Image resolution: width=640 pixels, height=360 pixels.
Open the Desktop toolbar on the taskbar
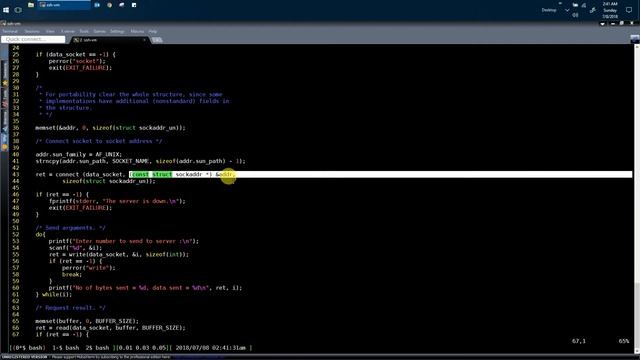click(549, 10)
